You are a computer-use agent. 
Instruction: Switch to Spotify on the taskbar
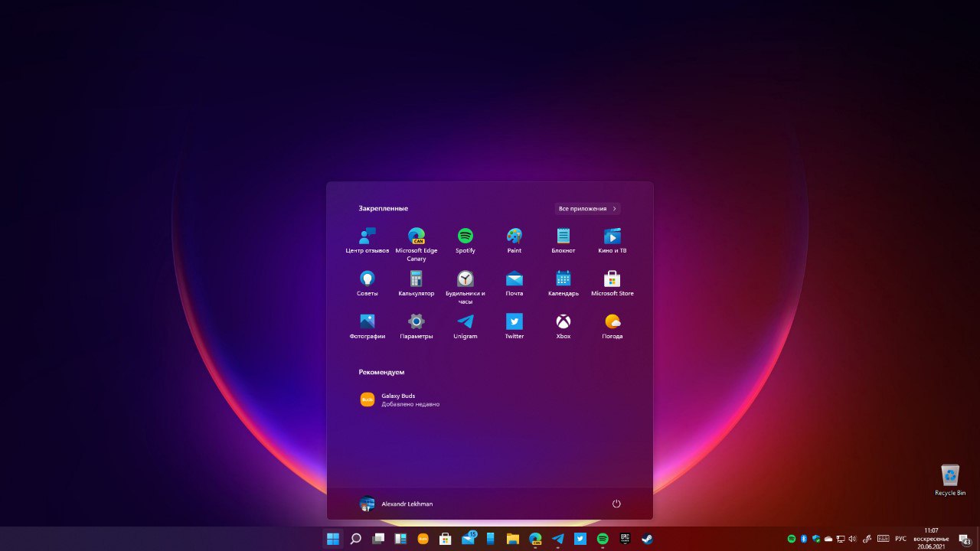click(x=603, y=539)
